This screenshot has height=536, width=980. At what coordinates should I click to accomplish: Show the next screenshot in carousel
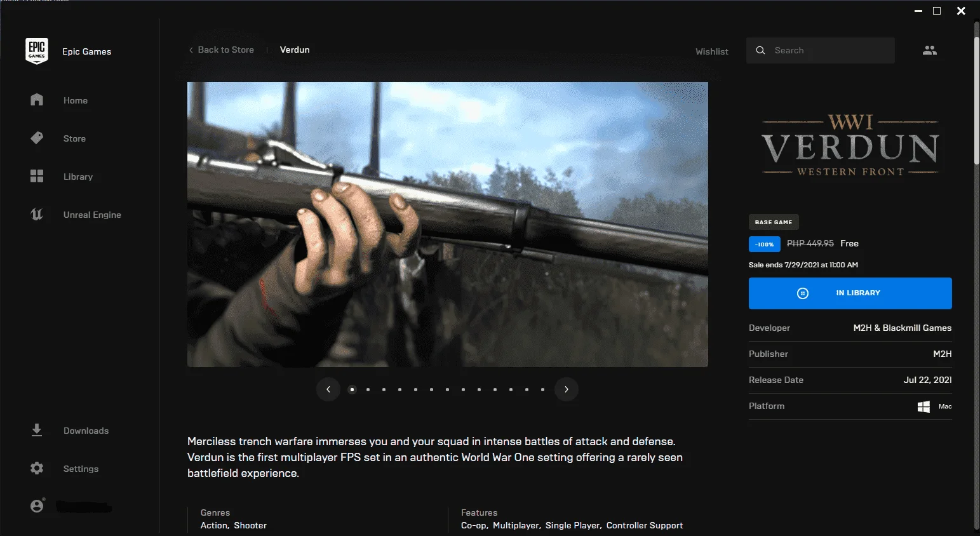[567, 389]
